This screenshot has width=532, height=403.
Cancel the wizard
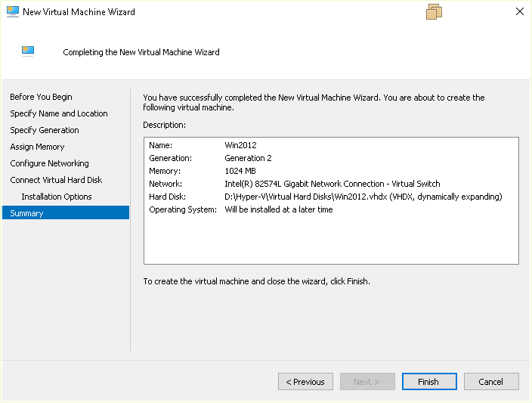[x=491, y=382]
